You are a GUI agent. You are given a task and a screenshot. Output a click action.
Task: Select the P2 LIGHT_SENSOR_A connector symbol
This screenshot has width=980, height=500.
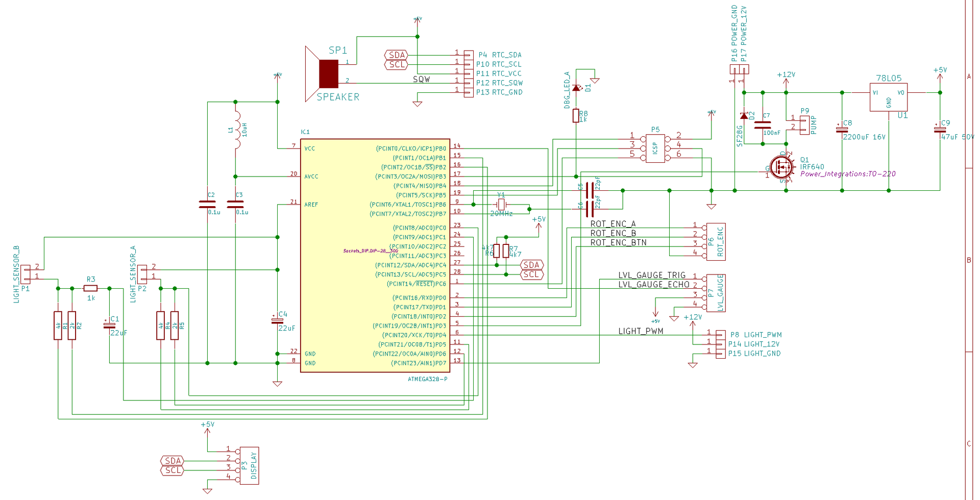click(142, 274)
